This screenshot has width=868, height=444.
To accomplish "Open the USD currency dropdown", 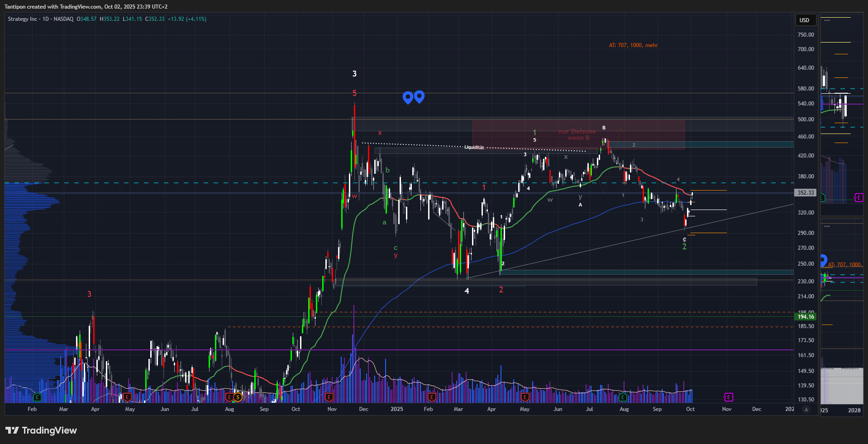I will pyautogui.click(x=805, y=20).
